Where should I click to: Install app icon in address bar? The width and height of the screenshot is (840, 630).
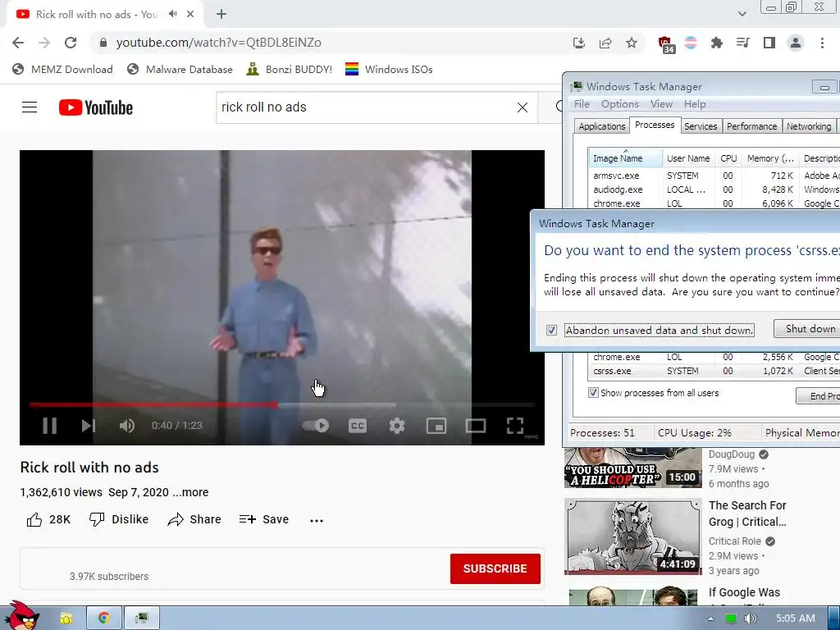(x=578, y=43)
